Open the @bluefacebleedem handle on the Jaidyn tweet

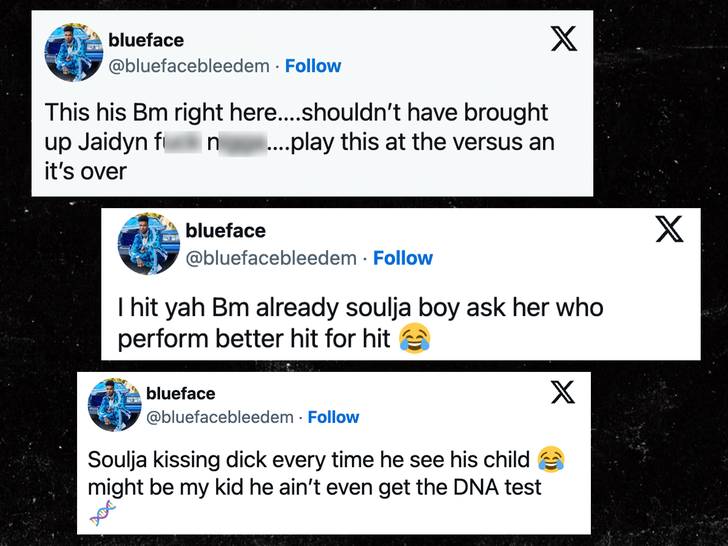point(189,66)
